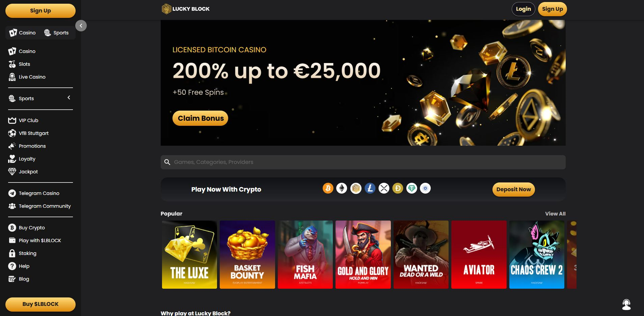Open live support chat icon
The height and width of the screenshot is (316, 644).
click(626, 305)
